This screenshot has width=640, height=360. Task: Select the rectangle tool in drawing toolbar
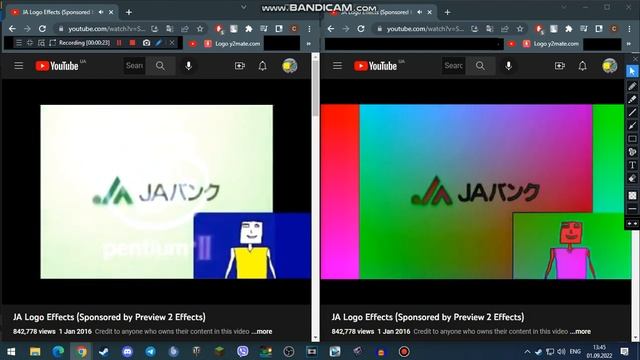tap(632, 139)
